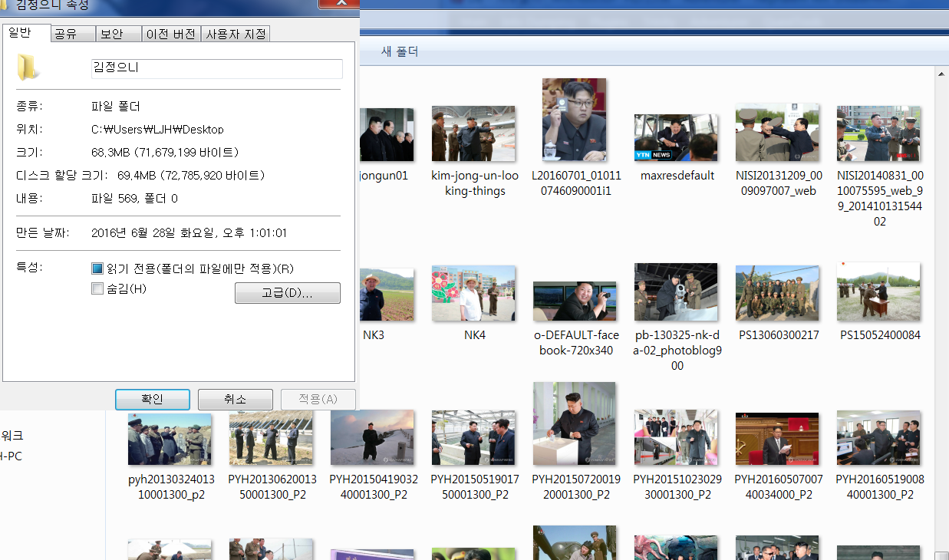The image size is (949, 560).
Task: Click the size value 68.3MB
Action: point(165,153)
